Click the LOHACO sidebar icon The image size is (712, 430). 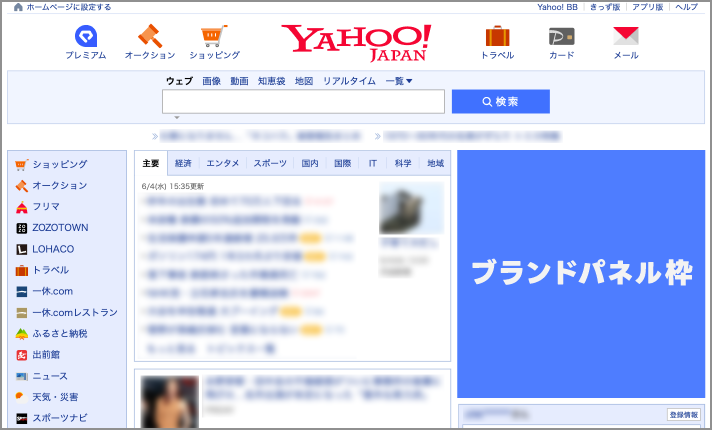21,249
